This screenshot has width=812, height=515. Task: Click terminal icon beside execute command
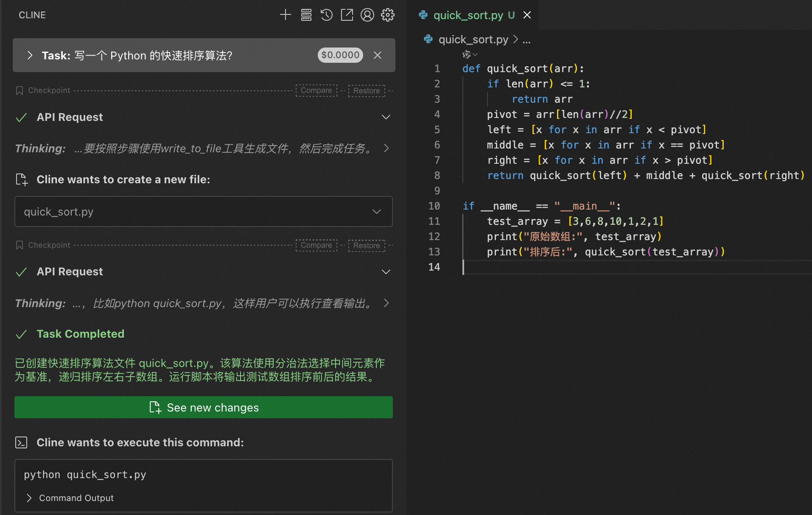tap(21, 442)
